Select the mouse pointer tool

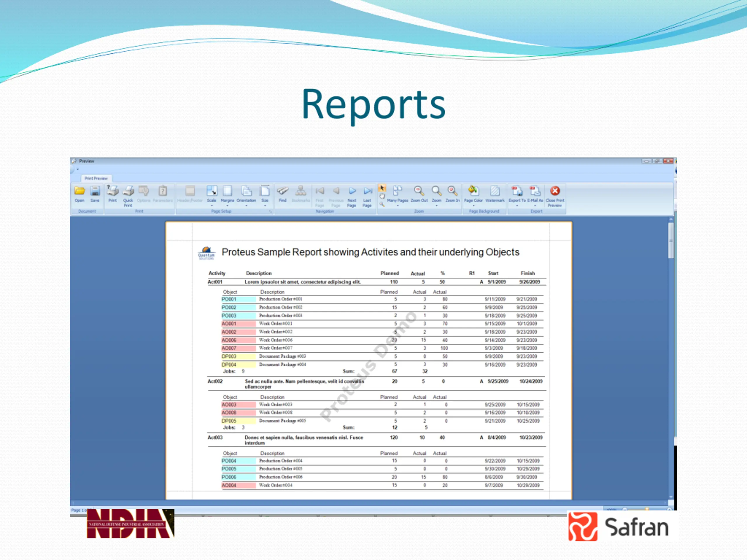pyautogui.click(x=382, y=188)
